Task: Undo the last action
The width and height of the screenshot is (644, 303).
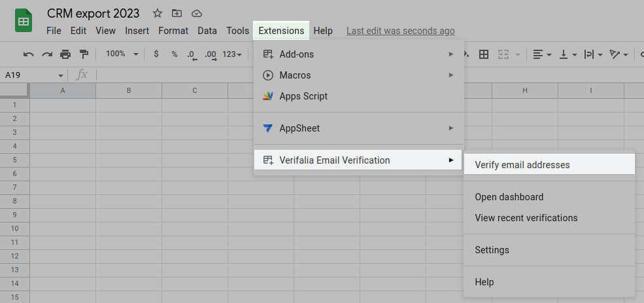Action: click(28, 54)
